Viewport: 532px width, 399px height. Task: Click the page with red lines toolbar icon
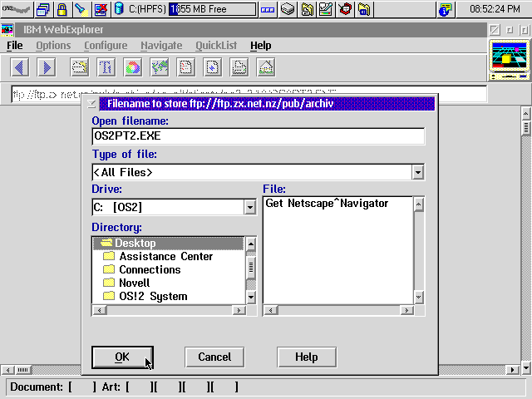pyautogui.click(x=186, y=67)
